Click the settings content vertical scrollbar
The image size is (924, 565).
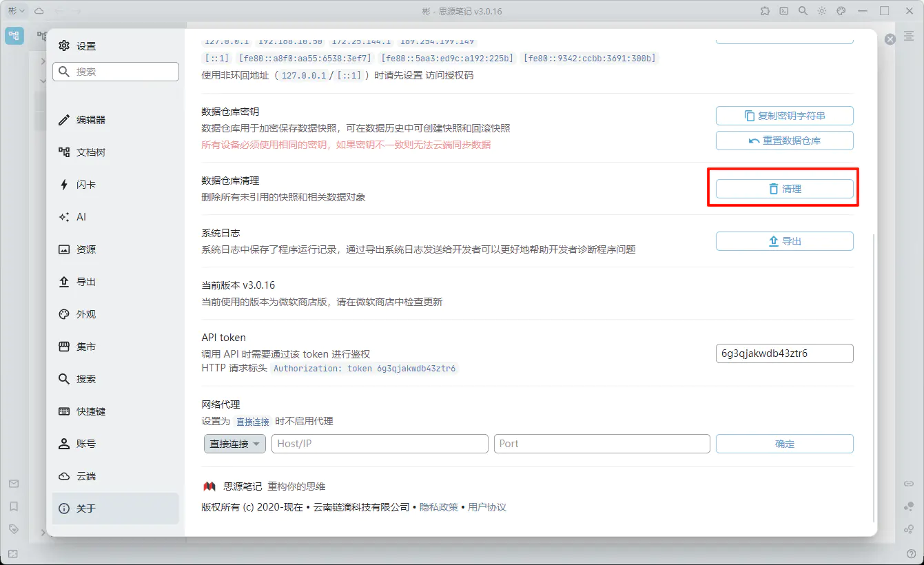pyautogui.click(x=874, y=378)
